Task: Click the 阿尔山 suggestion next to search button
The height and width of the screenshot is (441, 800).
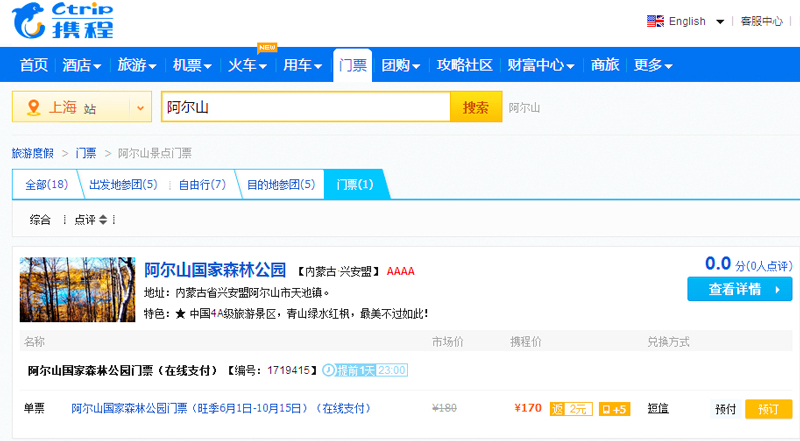Action: point(524,108)
